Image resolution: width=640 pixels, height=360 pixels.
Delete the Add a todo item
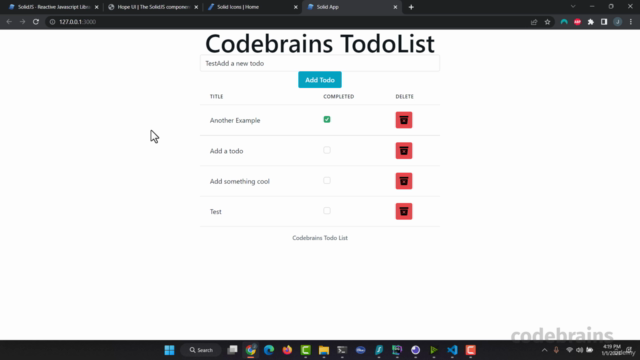point(404,151)
